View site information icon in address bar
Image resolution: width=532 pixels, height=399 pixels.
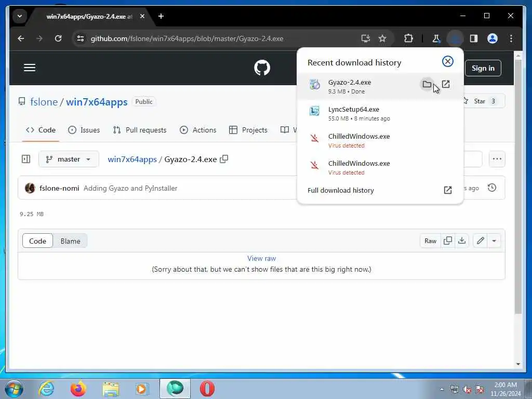pyautogui.click(x=81, y=38)
